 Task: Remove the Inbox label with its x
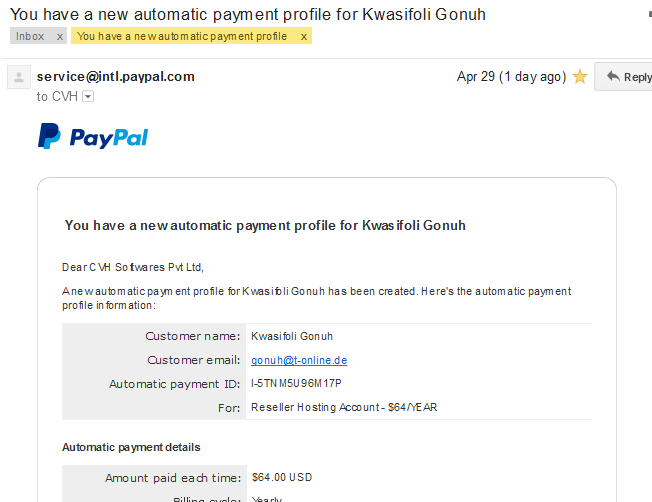click(x=60, y=37)
